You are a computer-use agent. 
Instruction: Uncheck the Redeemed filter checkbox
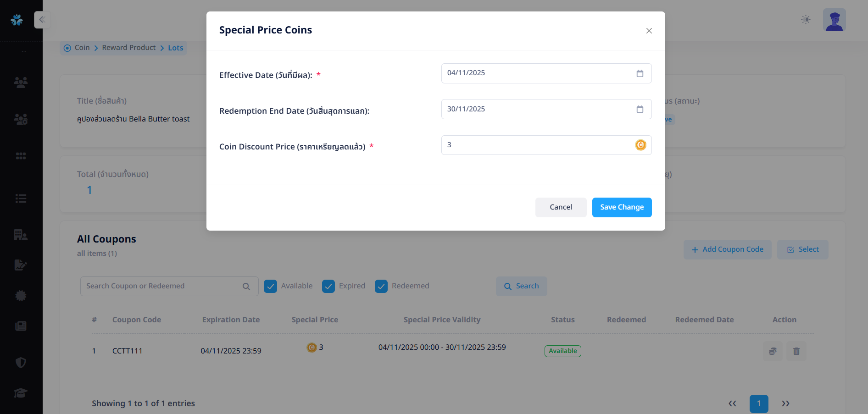click(x=381, y=286)
